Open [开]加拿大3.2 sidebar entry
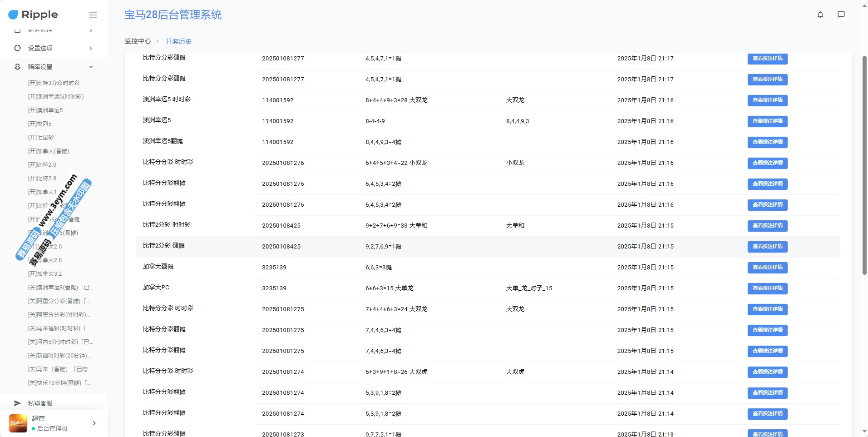The width and height of the screenshot is (868, 437). point(45,274)
